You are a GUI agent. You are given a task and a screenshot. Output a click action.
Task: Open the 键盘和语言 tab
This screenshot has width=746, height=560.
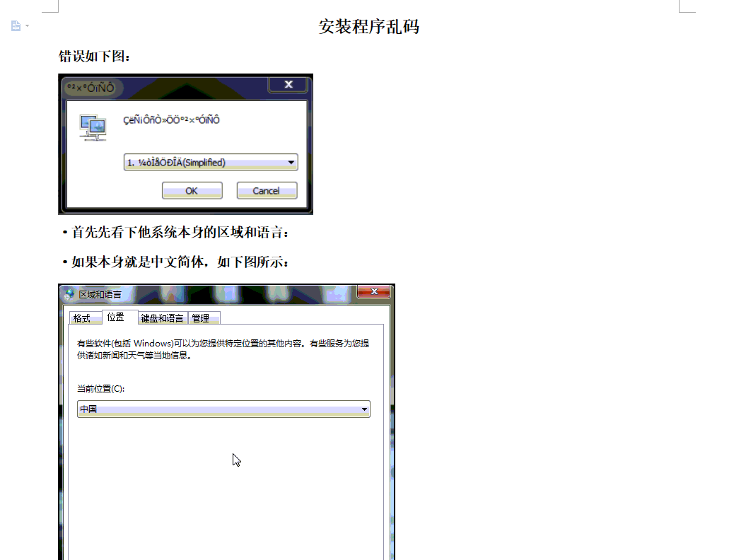(162, 318)
